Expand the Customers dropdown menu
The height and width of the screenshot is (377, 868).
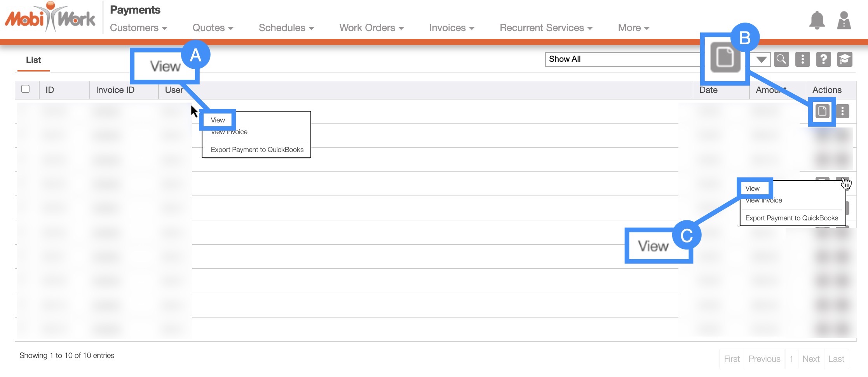pyautogui.click(x=138, y=28)
